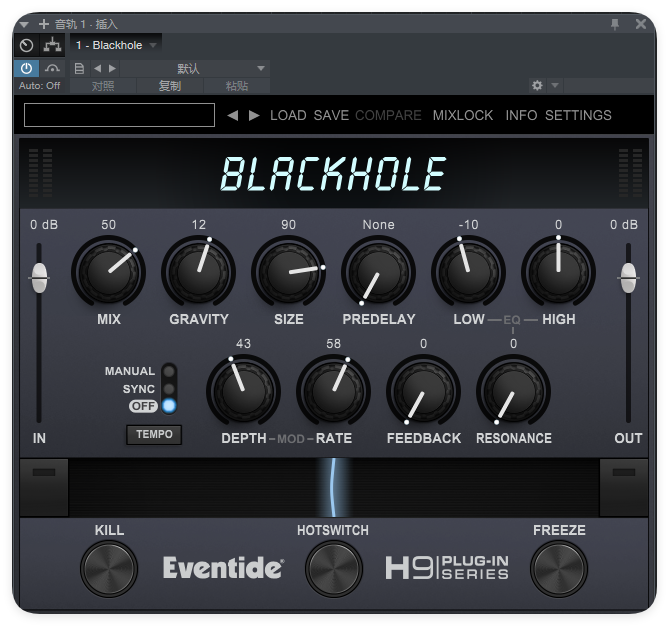Toggle the KILL footswitch
The image size is (669, 626).
109,569
